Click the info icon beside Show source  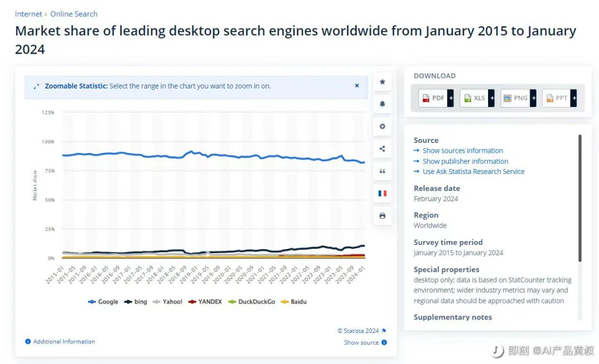384,342
